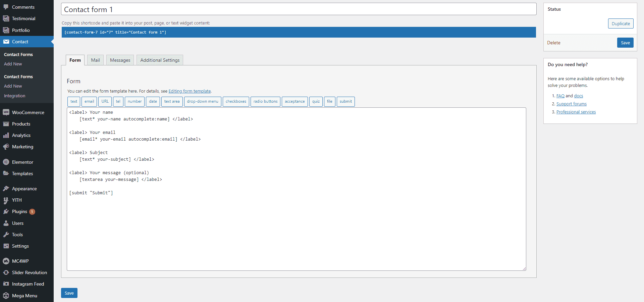Insert a drop-down menu tag
The image size is (644, 302).
[203, 101]
